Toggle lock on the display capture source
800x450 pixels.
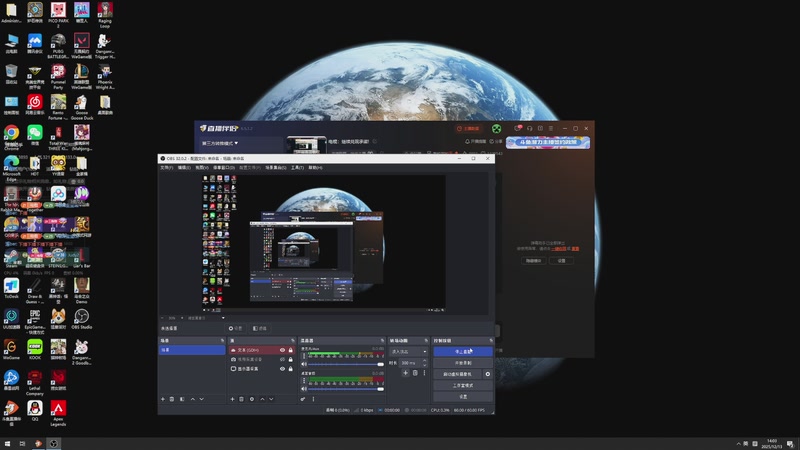tap(290, 368)
